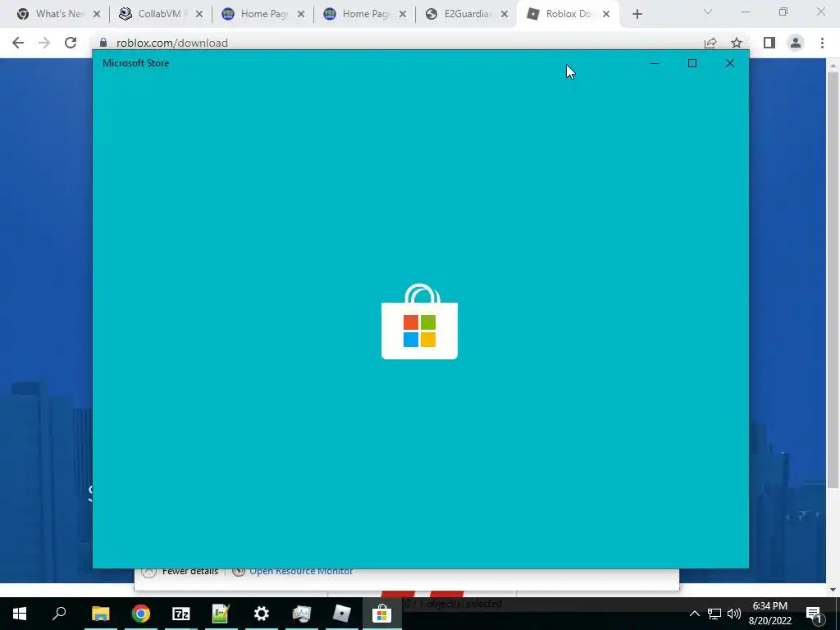
Task: Show hidden system tray icons
Action: [694, 614]
